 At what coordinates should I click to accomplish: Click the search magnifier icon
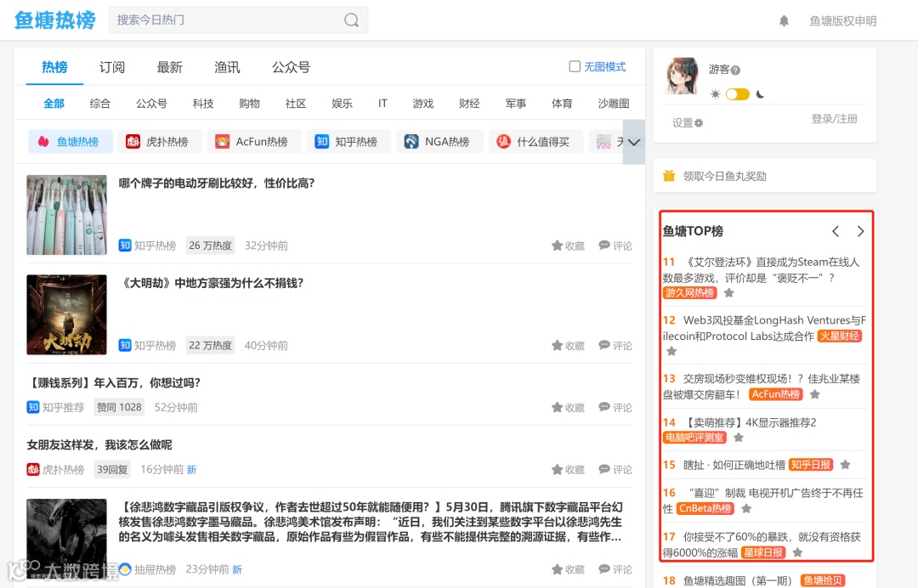(x=351, y=20)
